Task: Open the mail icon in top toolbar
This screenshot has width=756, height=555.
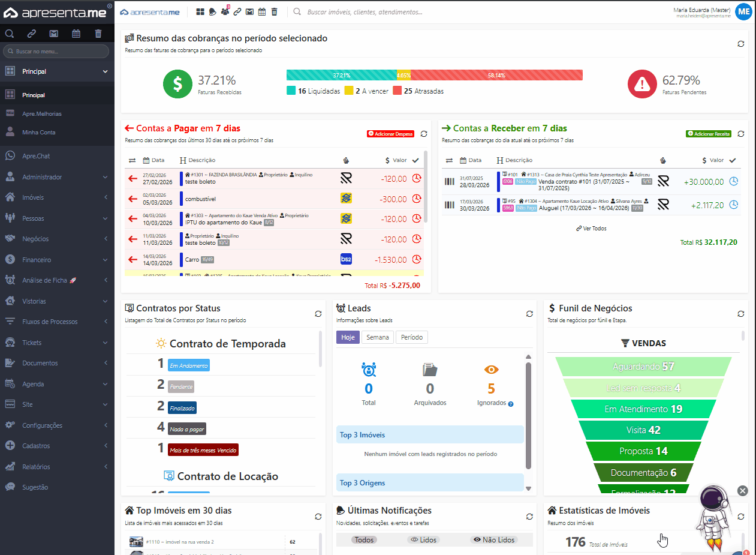Action: (249, 11)
